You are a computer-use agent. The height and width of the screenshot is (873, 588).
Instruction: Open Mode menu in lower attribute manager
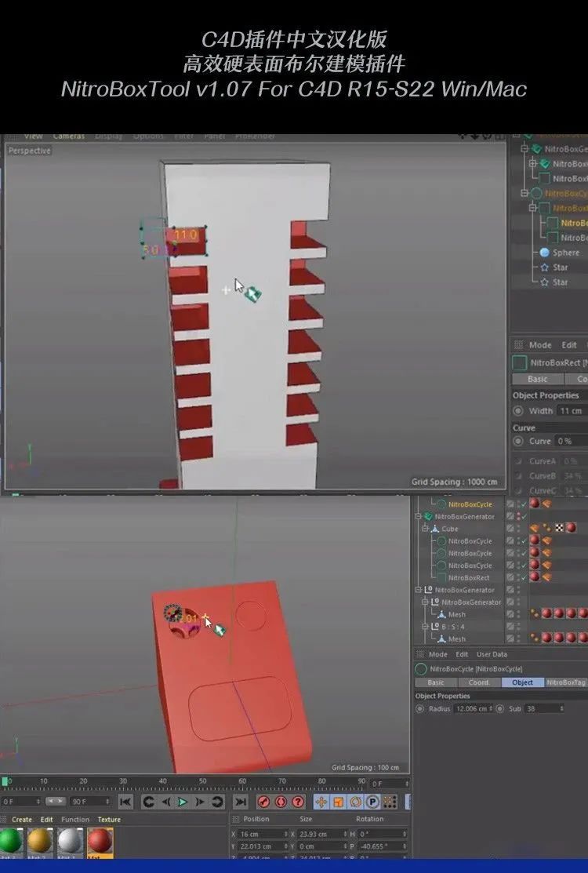(x=437, y=654)
